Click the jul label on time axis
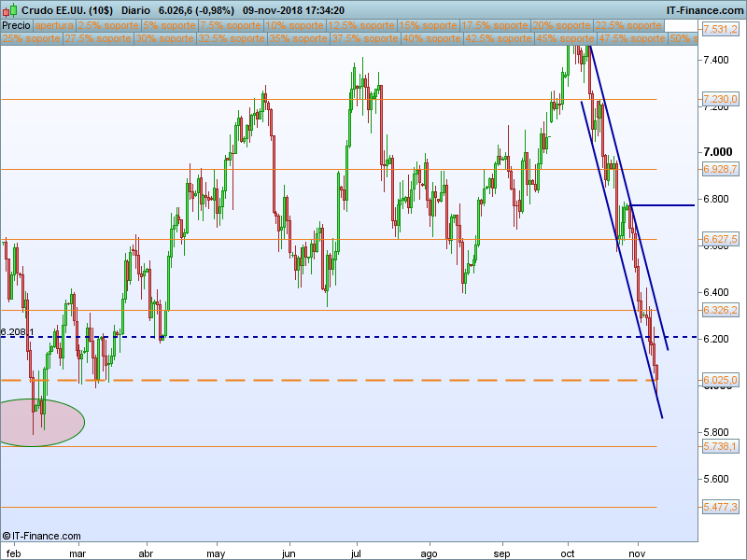The height and width of the screenshot is (560, 747). (356, 553)
